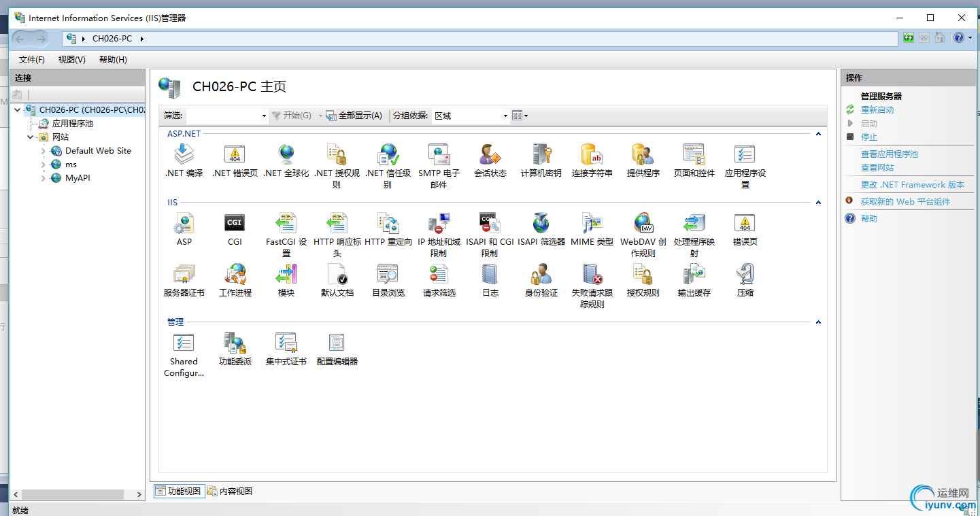
Task: Open the 模块 feature
Action: [x=286, y=280]
